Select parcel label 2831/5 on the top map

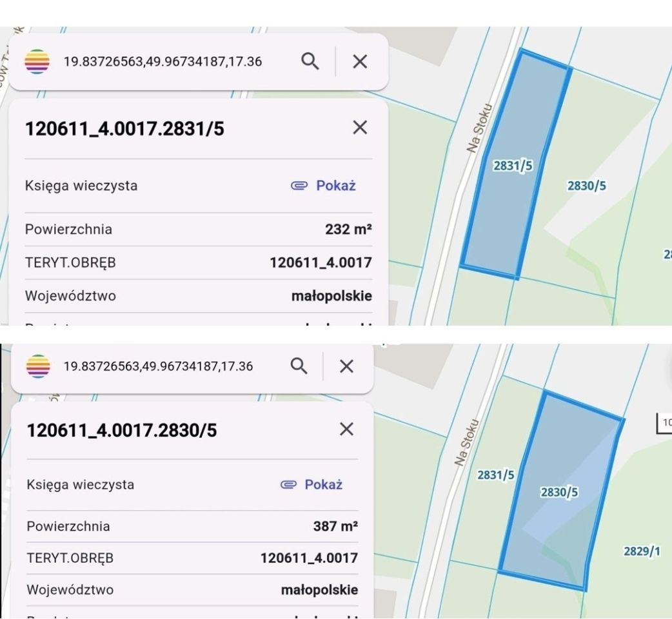click(x=513, y=165)
